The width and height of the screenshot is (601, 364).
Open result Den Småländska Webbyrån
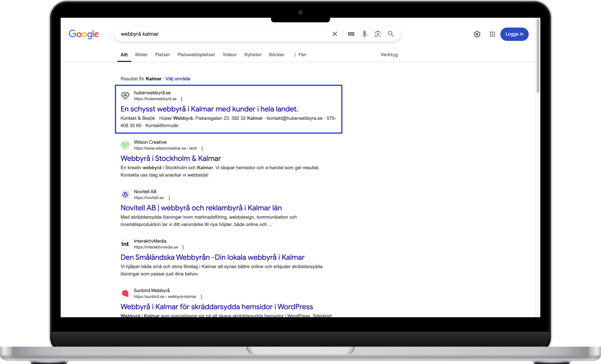212,257
